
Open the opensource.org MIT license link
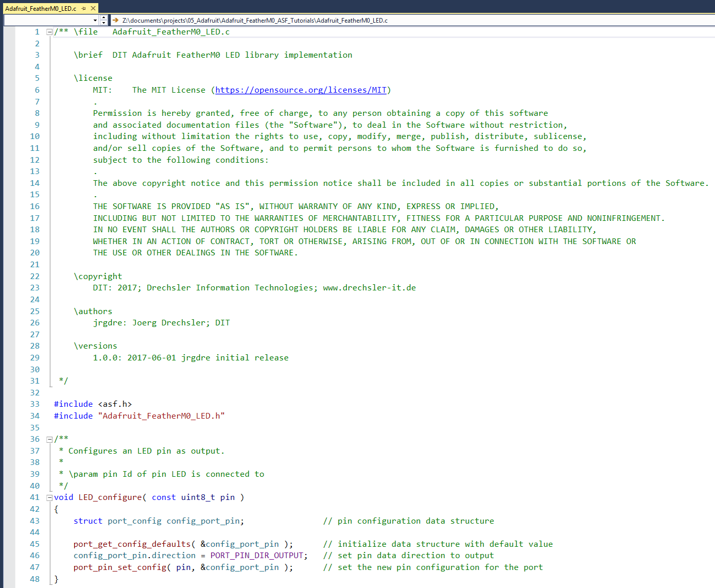coord(301,90)
